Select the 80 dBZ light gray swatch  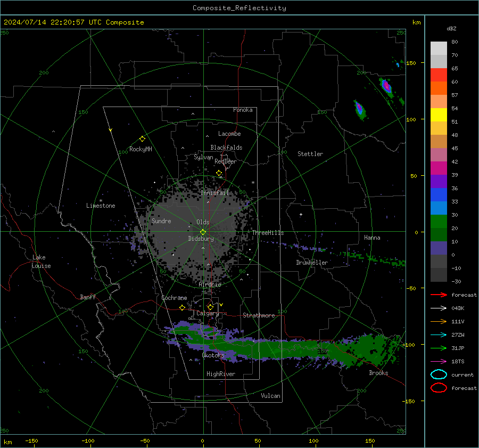439,48
